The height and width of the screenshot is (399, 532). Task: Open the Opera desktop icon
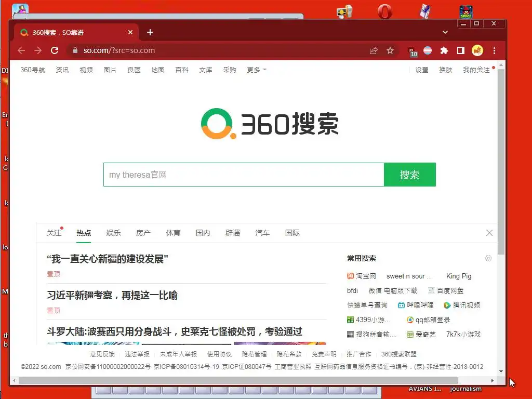click(x=385, y=11)
